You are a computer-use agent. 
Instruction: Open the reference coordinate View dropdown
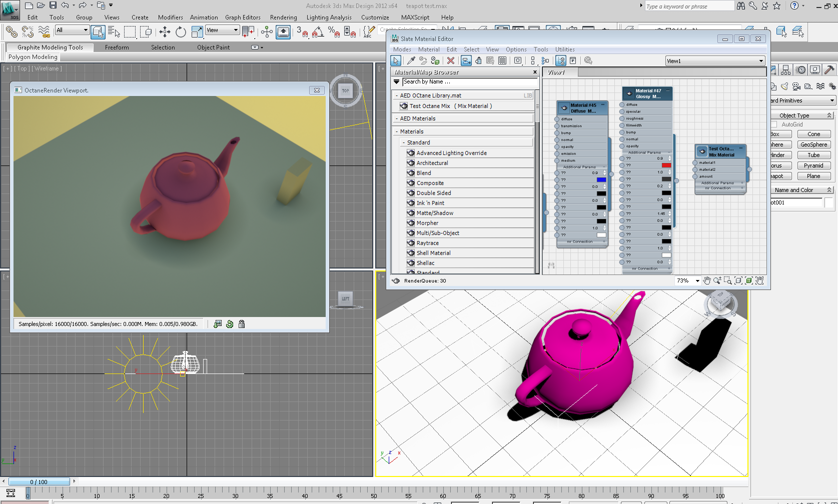223,30
